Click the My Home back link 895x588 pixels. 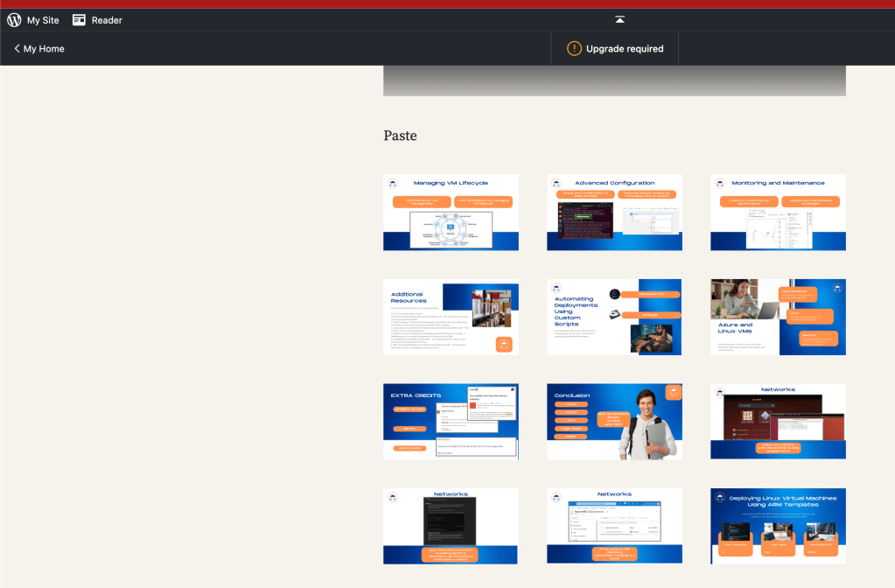click(38, 48)
